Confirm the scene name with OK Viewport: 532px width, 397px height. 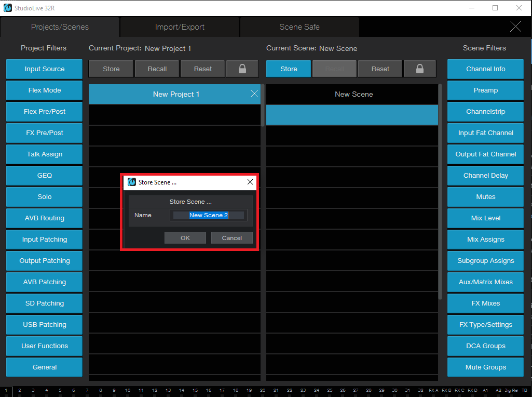click(185, 238)
